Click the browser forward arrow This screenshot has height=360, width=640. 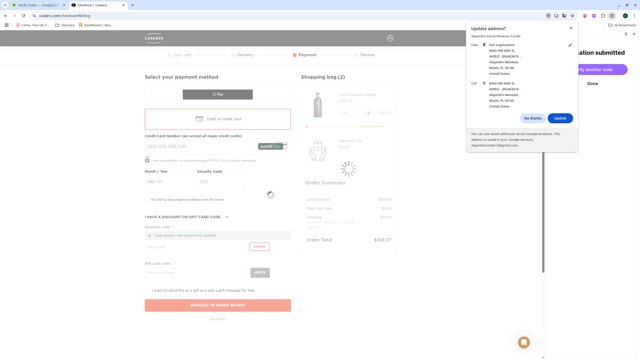point(14,16)
